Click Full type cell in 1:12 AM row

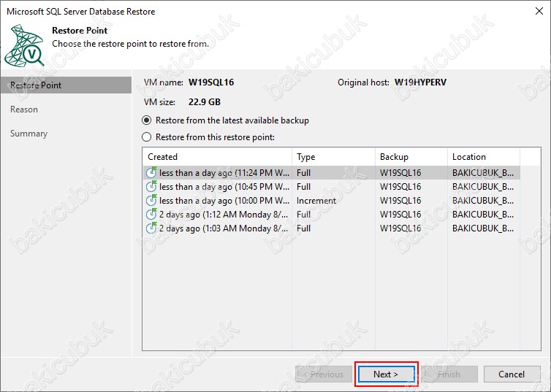click(303, 215)
